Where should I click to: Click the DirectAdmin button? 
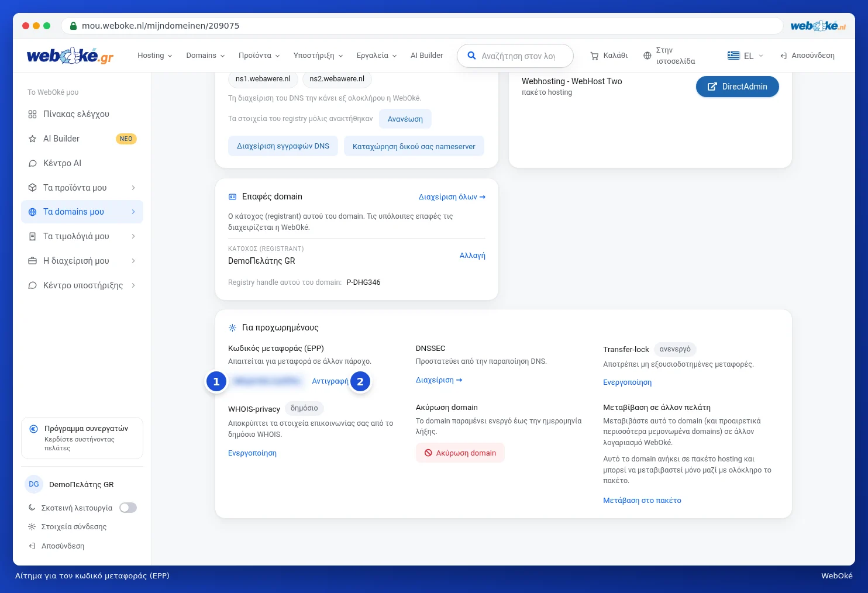pos(737,87)
